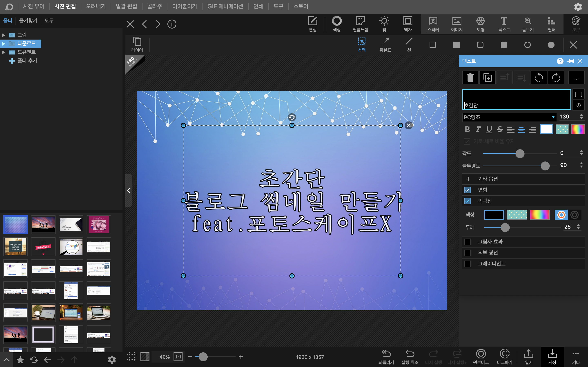Delete text object with trash icon

(470, 78)
